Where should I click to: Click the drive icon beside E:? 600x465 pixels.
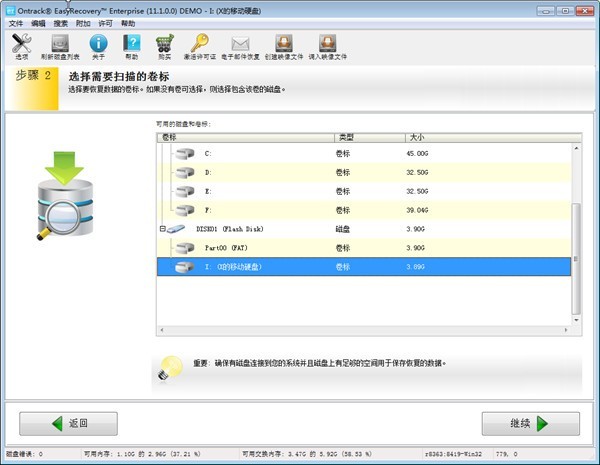(x=185, y=191)
